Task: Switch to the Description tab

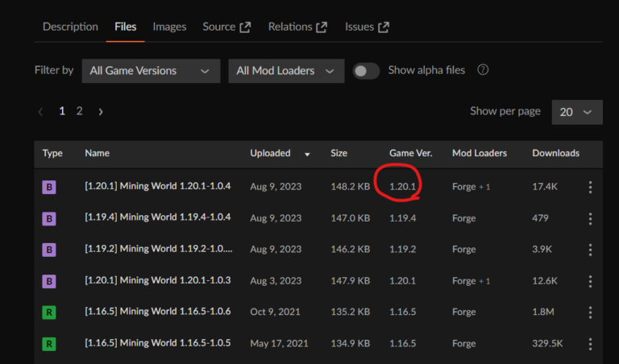Action: [70, 27]
